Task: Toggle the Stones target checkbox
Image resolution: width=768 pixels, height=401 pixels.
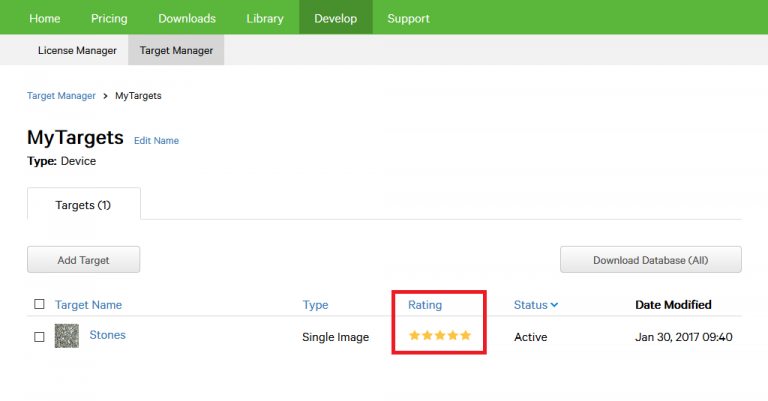Action: click(x=39, y=337)
